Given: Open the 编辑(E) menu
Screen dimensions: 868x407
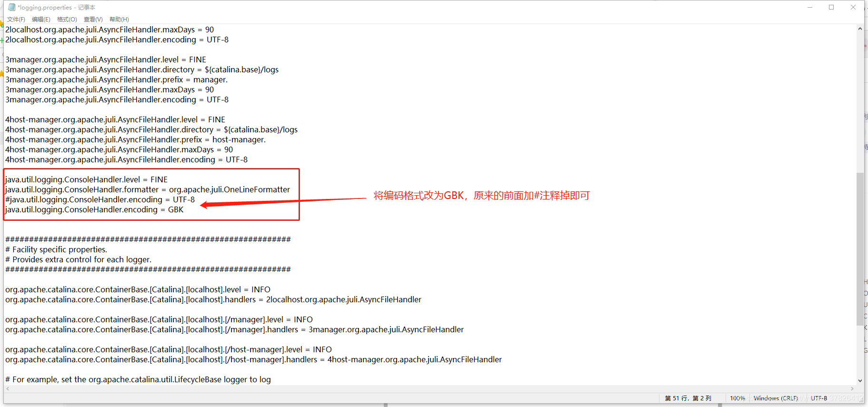Looking at the screenshot, I should pyautogui.click(x=41, y=20).
